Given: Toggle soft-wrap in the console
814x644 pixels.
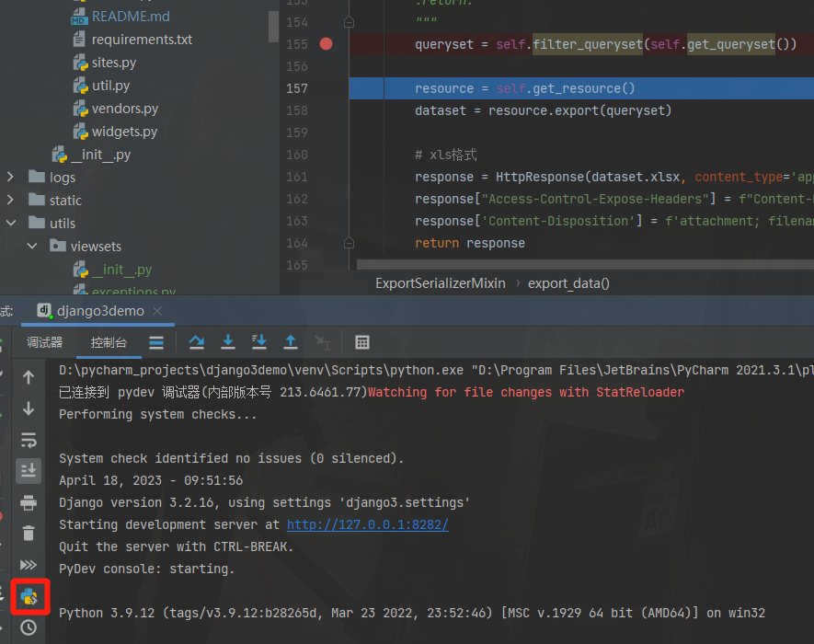Looking at the screenshot, I should 29,439.
